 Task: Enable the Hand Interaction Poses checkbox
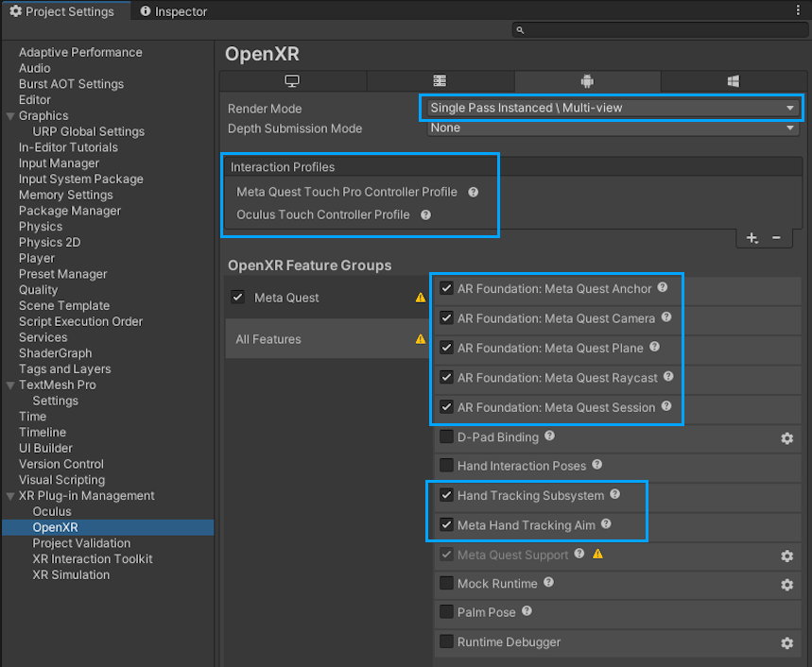pos(446,467)
